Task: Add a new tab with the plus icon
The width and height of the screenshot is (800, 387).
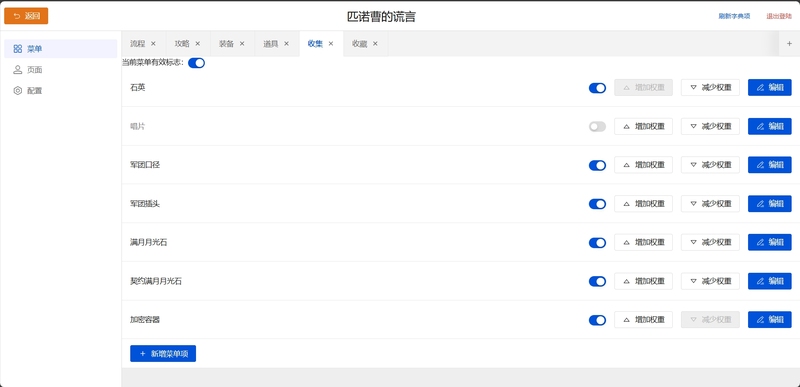Action: click(x=789, y=44)
